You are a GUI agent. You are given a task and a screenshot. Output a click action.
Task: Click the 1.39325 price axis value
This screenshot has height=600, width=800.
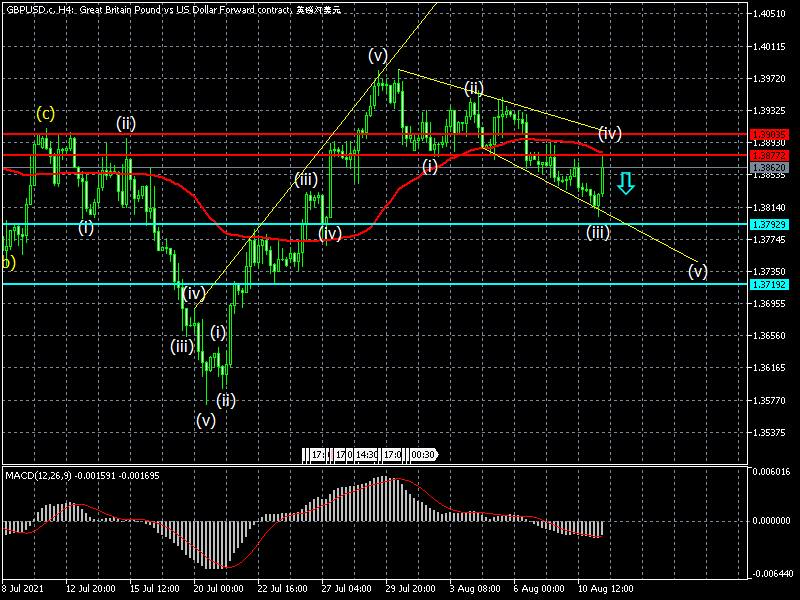point(769,111)
